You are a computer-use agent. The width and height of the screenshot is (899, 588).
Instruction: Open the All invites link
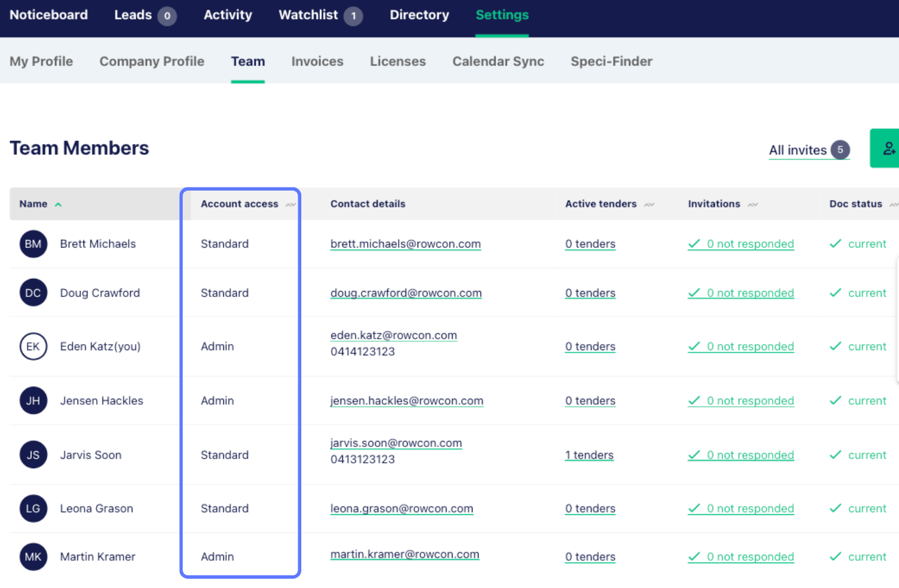pyautogui.click(x=797, y=150)
